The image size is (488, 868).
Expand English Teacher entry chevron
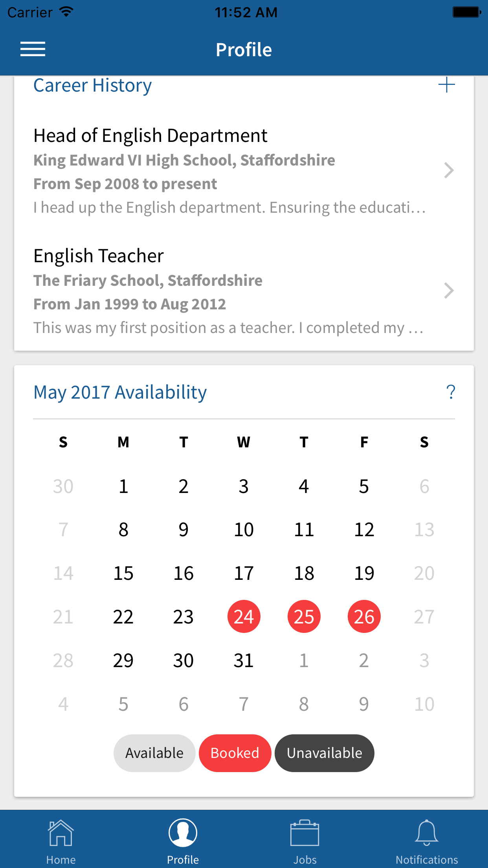point(449,291)
